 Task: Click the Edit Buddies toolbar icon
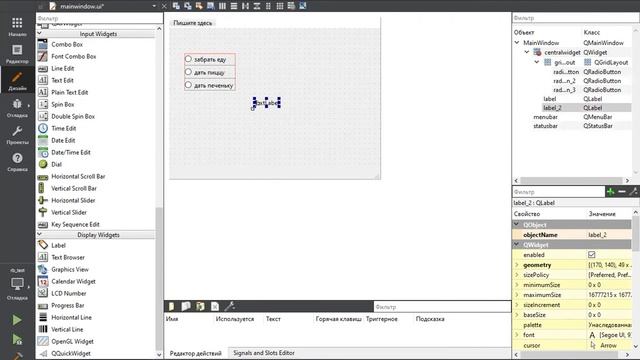tap(199, 6)
